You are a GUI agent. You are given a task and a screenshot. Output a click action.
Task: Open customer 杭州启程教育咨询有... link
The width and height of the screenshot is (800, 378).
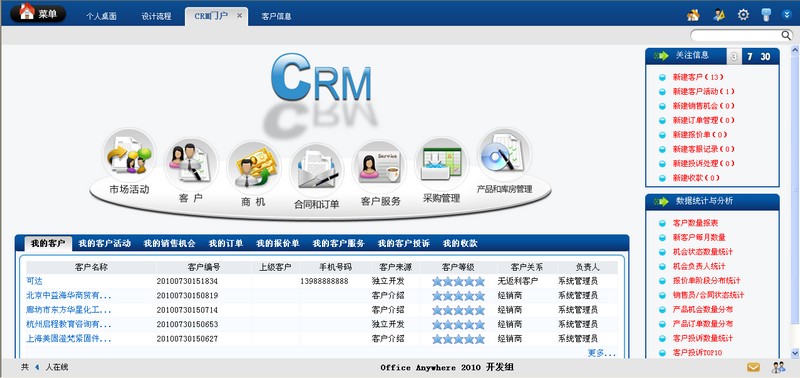(68, 324)
